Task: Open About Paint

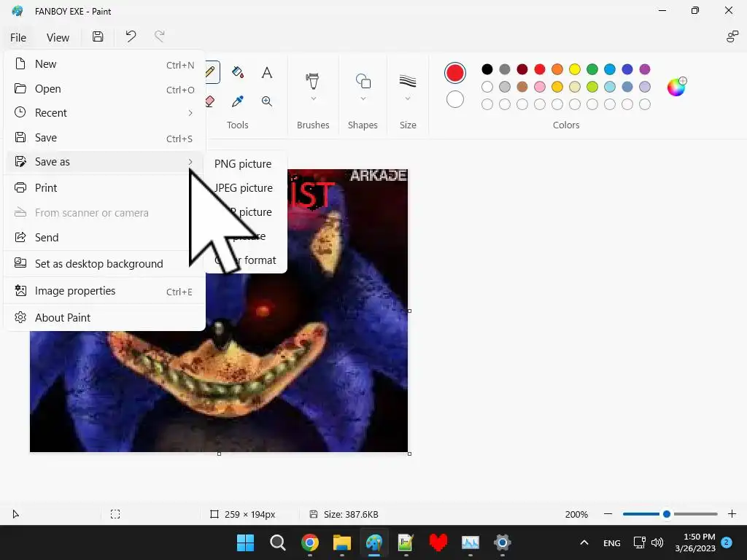Action: pos(105,318)
